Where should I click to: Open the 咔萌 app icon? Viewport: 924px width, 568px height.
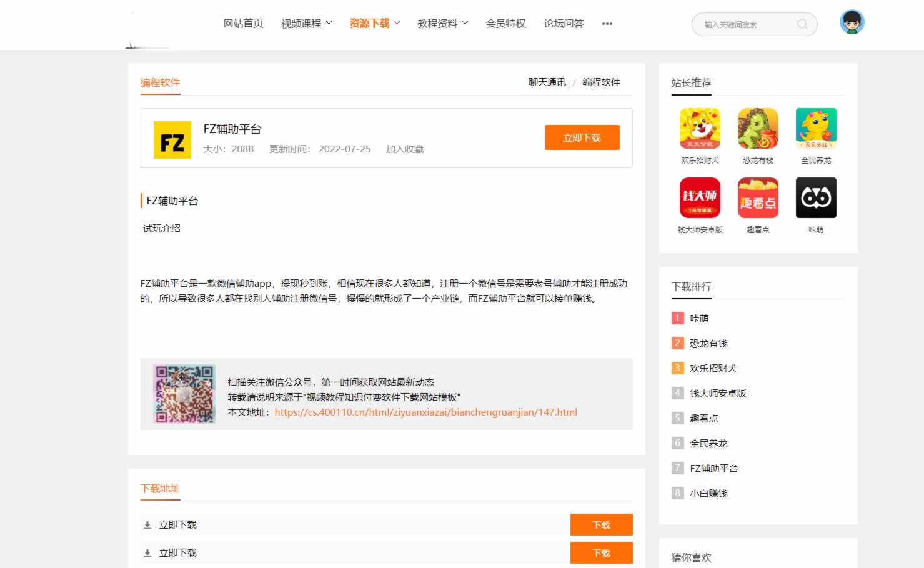tap(816, 198)
